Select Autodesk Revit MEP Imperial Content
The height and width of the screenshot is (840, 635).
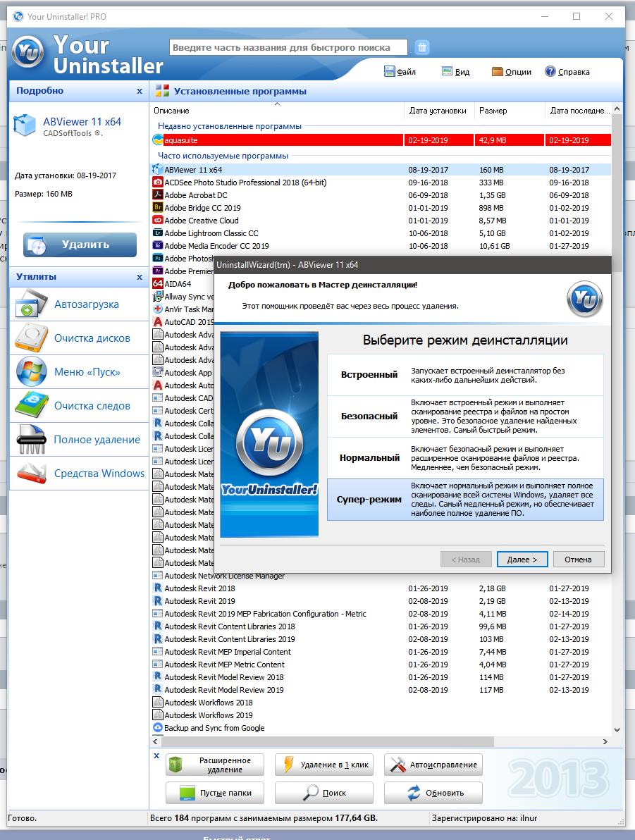381,652
